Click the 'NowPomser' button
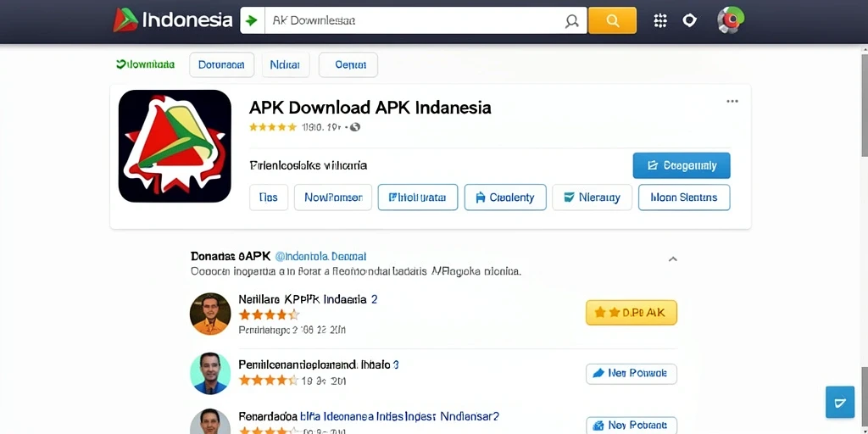Image resolution: width=868 pixels, height=434 pixels. 332,198
